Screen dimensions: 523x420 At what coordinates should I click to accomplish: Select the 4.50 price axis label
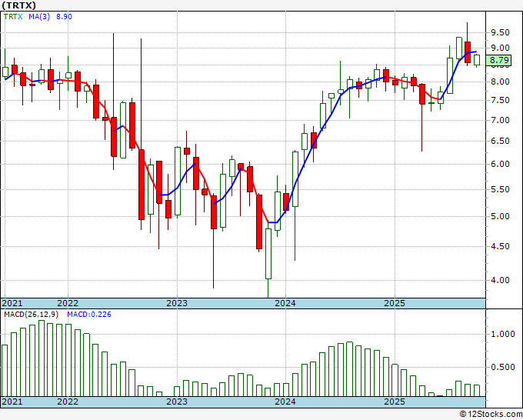[500, 246]
